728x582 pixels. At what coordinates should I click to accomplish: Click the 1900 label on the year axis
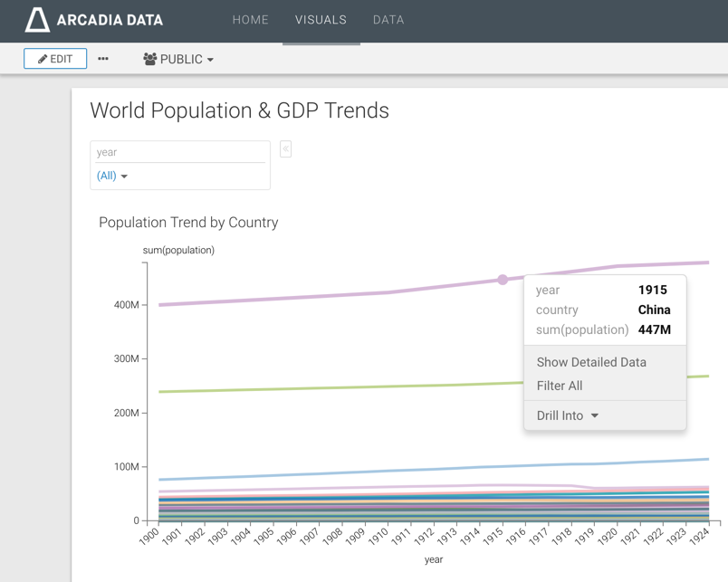(x=150, y=536)
